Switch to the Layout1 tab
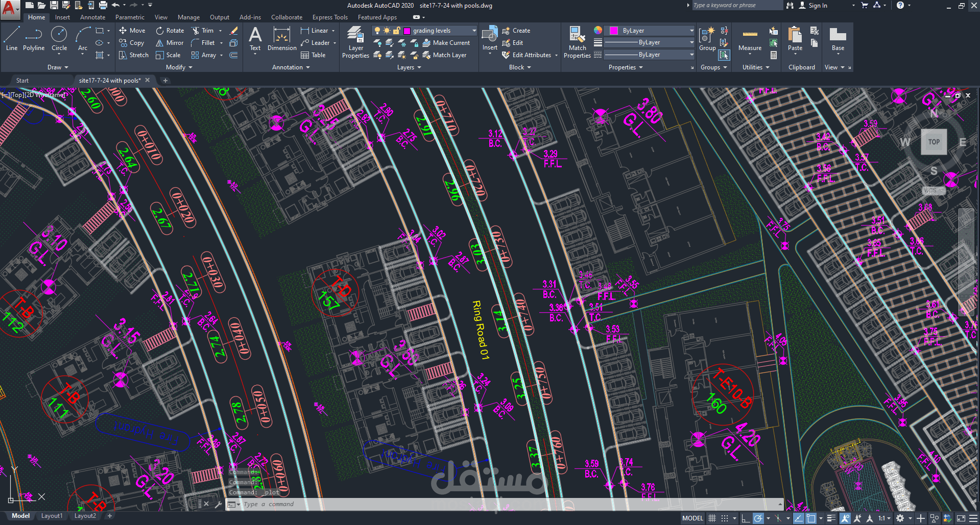This screenshot has height=525, width=980. pyautogui.click(x=52, y=516)
